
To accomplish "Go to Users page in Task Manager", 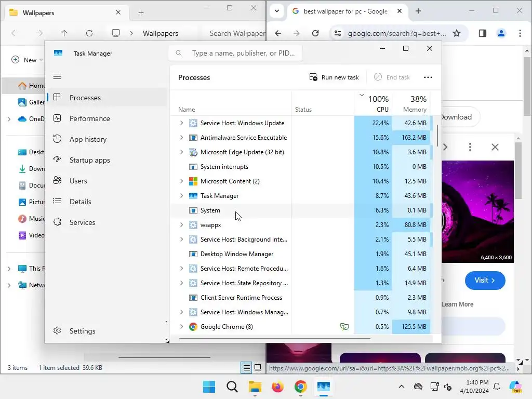I will [x=106, y=181].
